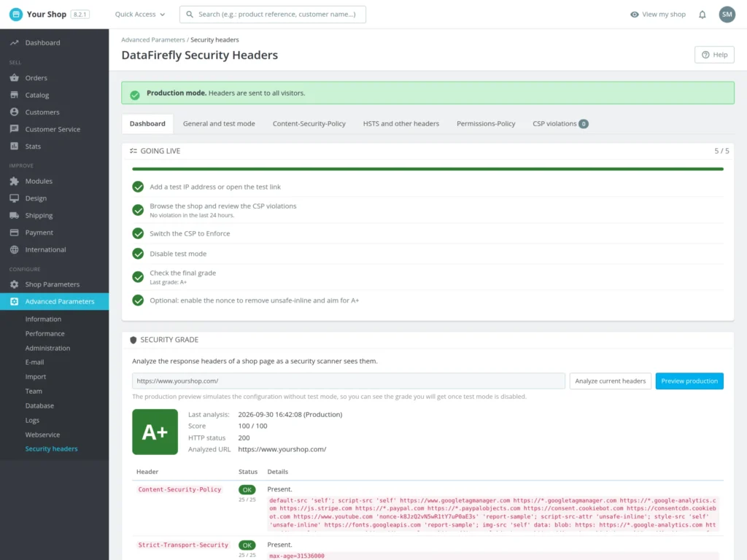This screenshot has height=560, width=747.
Task: Click the Payment card icon
Action: [15, 233]
